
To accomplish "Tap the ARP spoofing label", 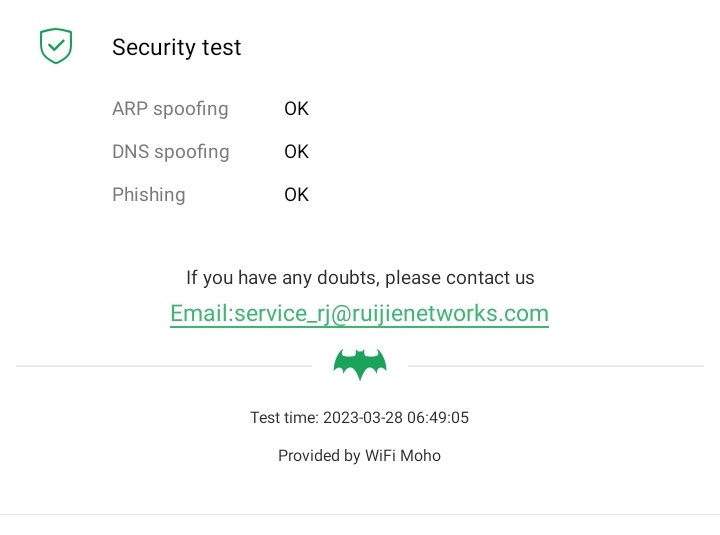I will [x=170, y=108].
